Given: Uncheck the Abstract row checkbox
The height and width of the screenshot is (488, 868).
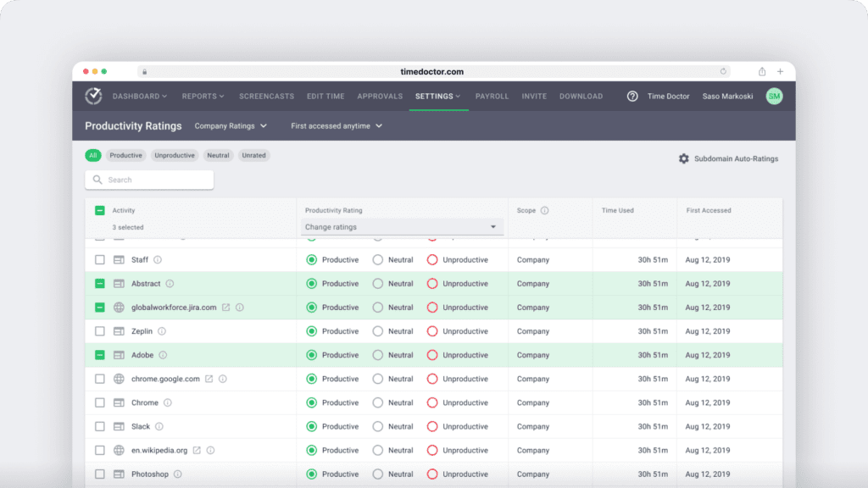Looking at the screenshot, I should click(x=100, y=284).
